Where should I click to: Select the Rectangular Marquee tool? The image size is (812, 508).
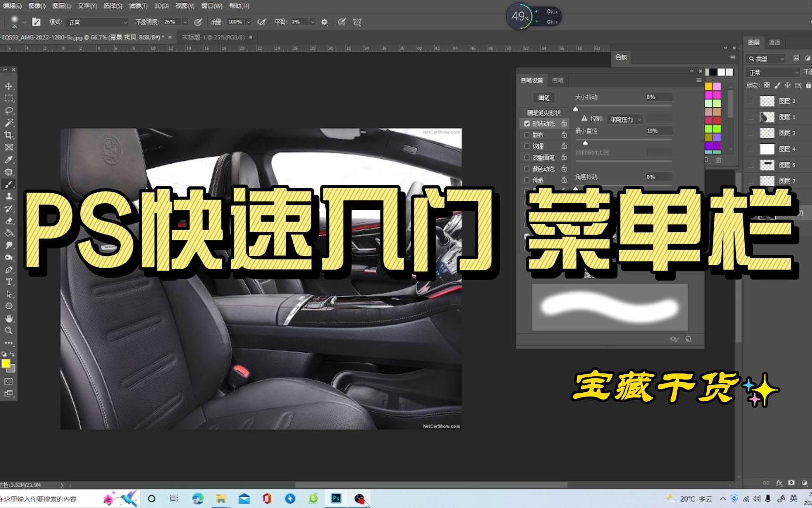click(x=9, y=98)
